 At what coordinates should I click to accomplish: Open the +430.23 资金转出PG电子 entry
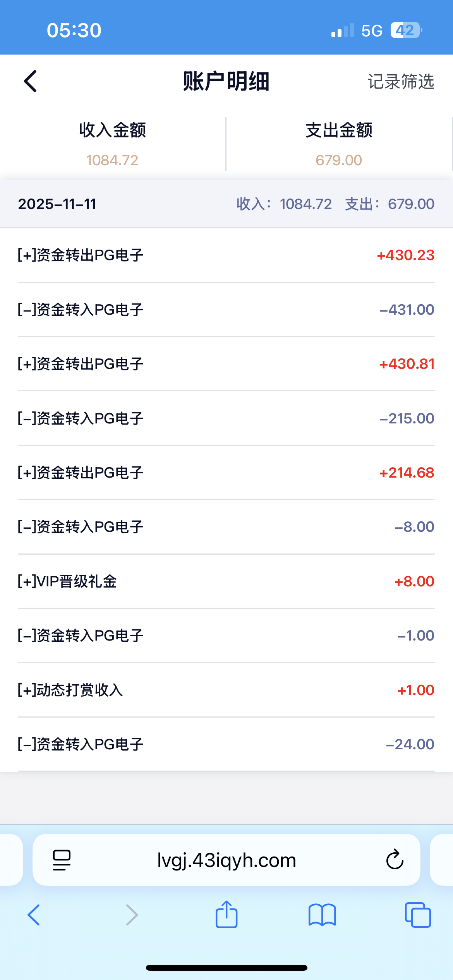[226, 255]
